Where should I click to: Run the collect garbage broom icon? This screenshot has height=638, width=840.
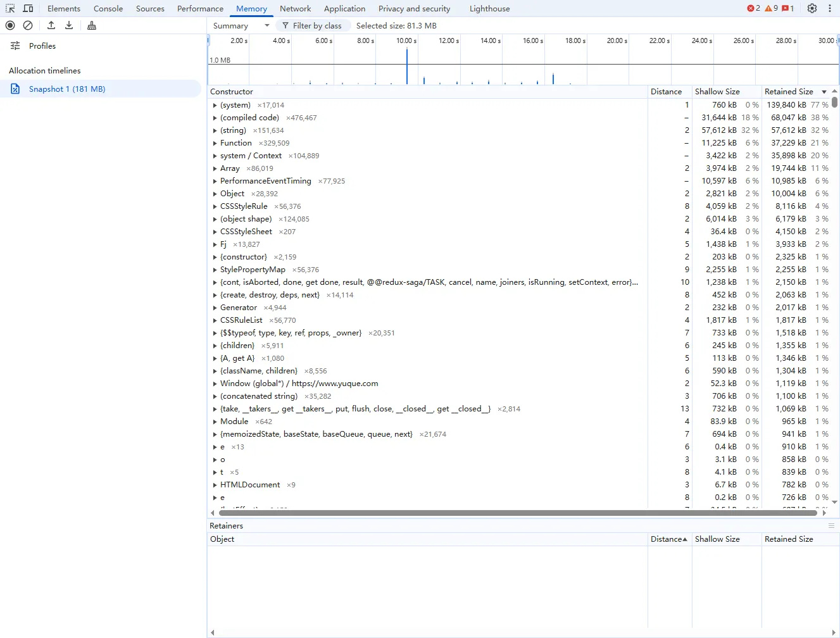tap(92, 25)
